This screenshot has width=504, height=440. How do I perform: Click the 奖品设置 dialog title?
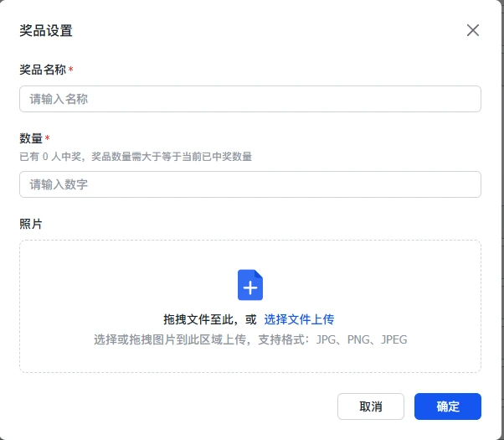click(x=46, y=31)
